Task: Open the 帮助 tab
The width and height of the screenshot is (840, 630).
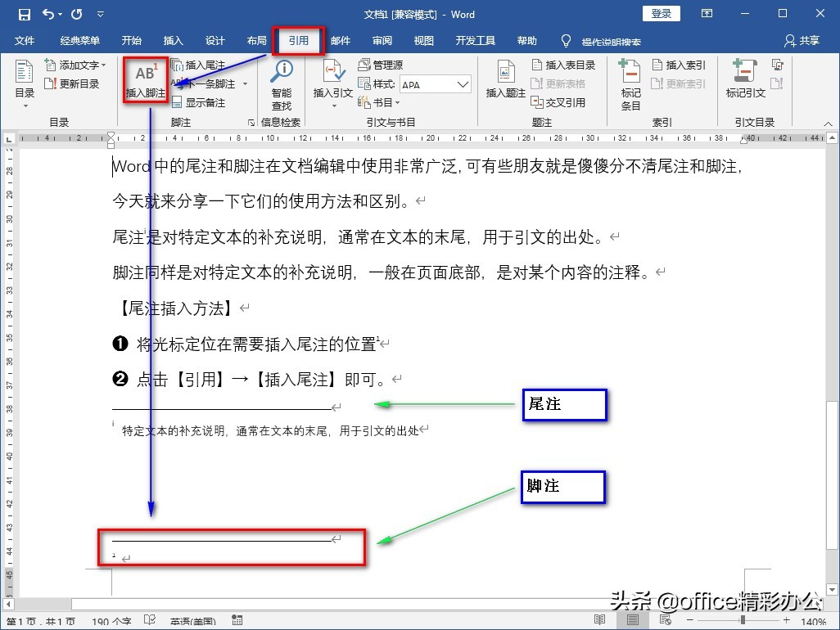Action: pos(526,41)
